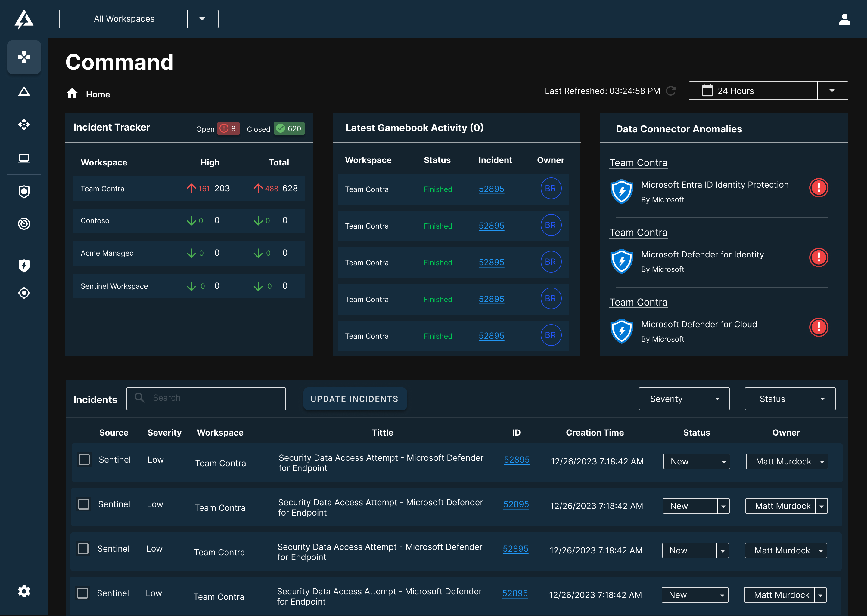This screenshot has width=867, height=616.
Task: Click the refresh icon beside Last Refreshed
Action: tap(671, 91)
